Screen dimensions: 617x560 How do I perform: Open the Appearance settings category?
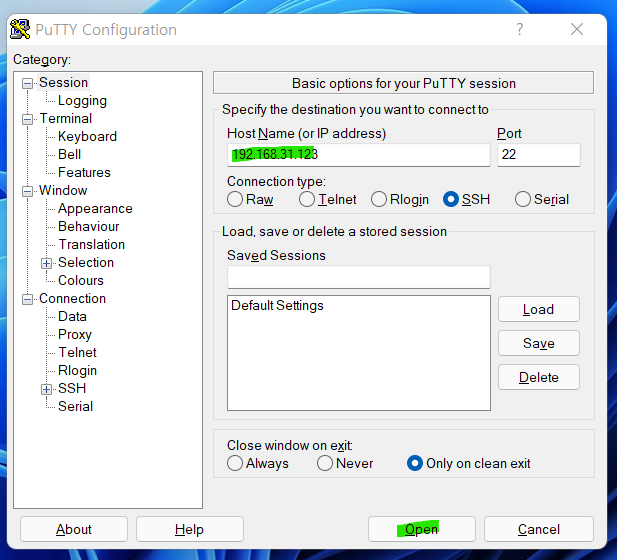pyautogui.click(x=95, y=209)
